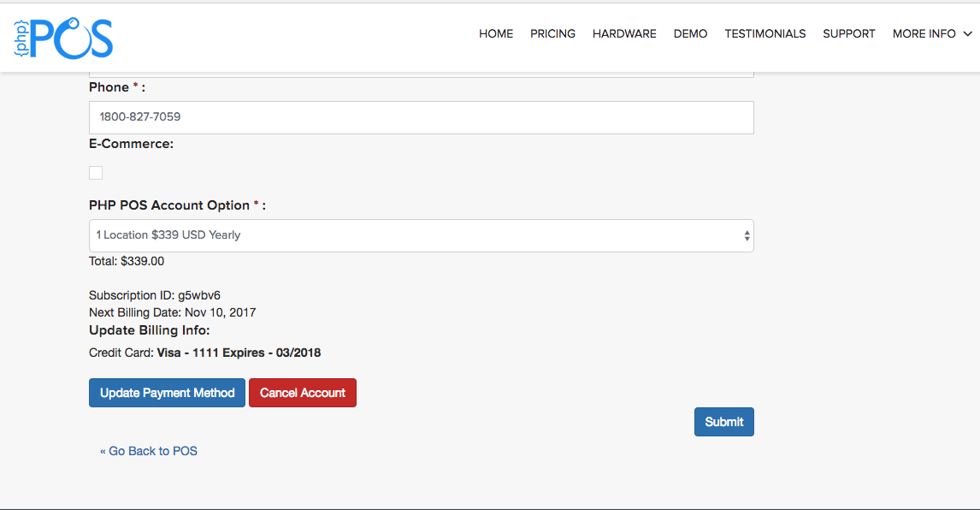View the TESTIMONIALS page
Image resolution: width=980 pixels, height=510 pixels.
(x=765, y=34)
